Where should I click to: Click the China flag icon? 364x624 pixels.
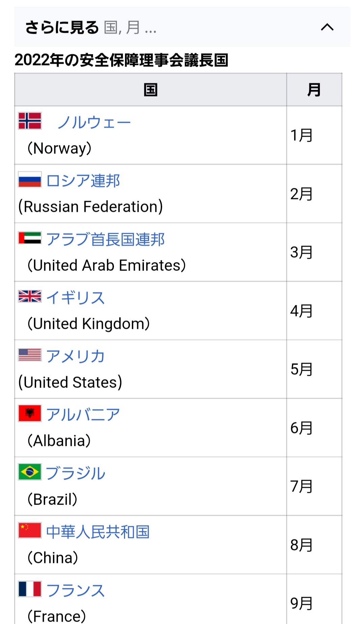[x=30, y=530]
